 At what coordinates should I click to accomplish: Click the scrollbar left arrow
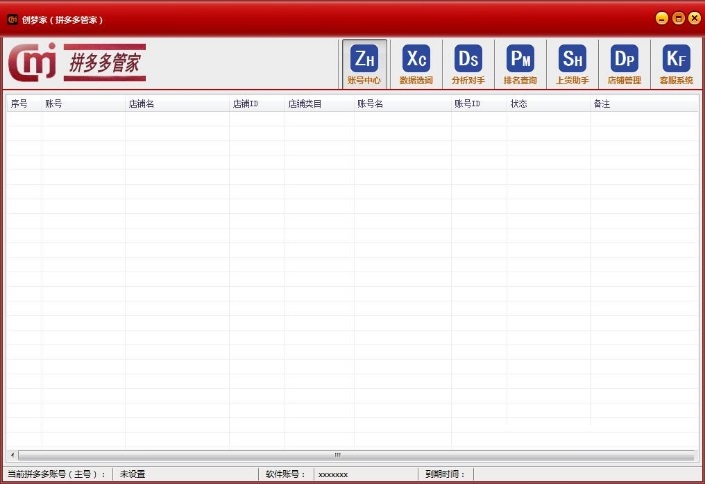pyautogui.click(x=12, y=455)
